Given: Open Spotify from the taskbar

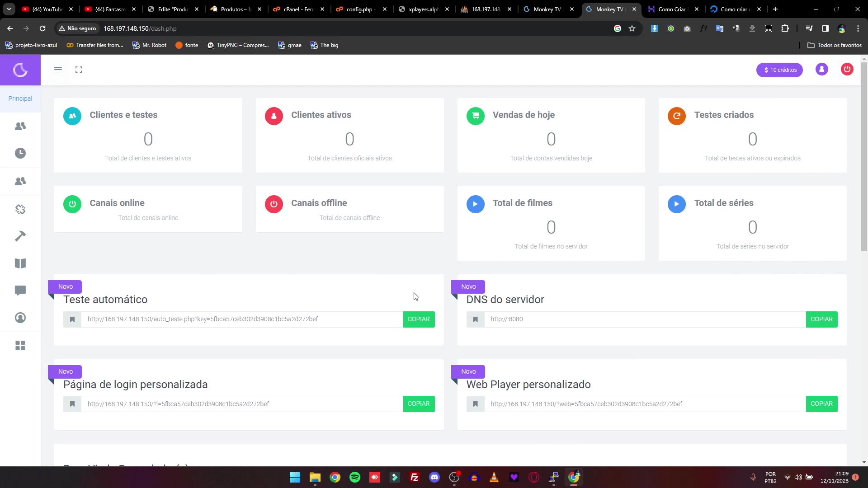Looking at the screenshot, I should point(355,477).
